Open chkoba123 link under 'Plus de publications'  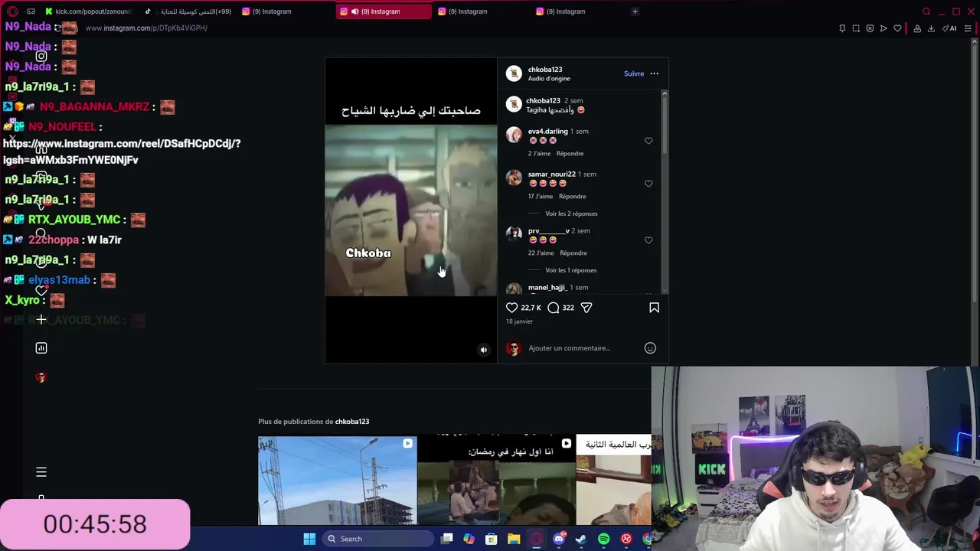(x=352, y=422)
